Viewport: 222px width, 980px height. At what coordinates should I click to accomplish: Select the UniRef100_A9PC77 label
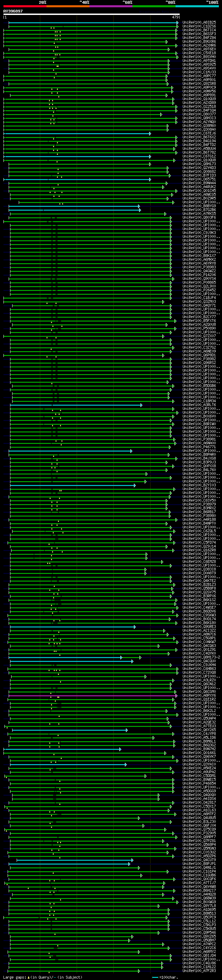[199, 76]
